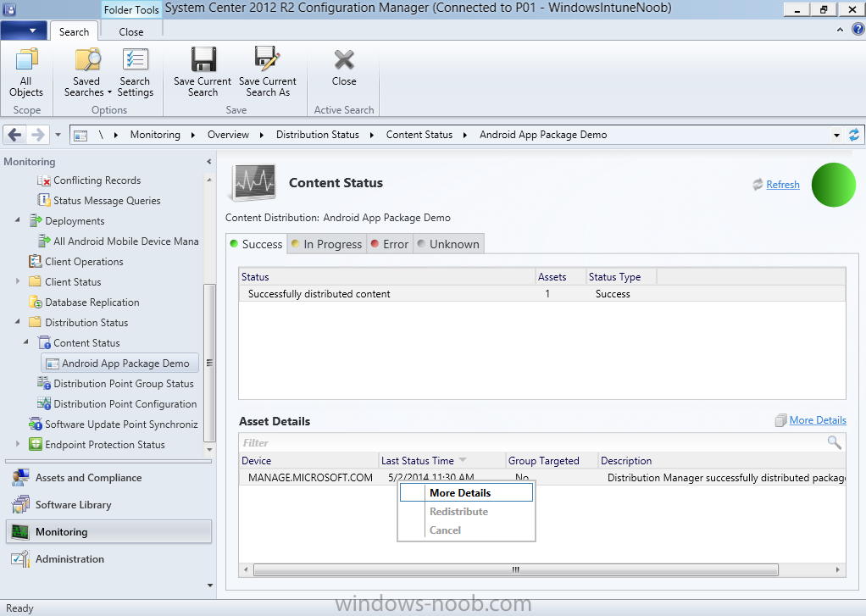Open the help question mark icon
Viewport: 866px width, 616px height.
(858, 30)
